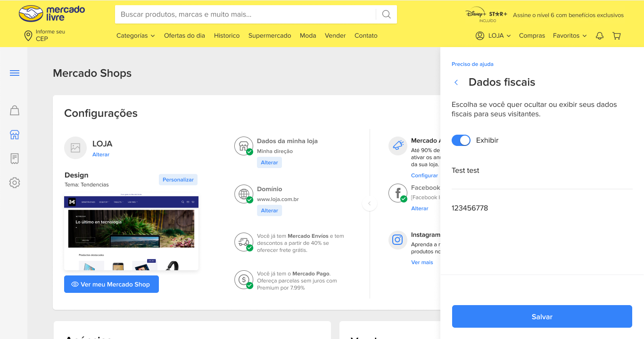Click the Instagram icon

click(398, 240)
